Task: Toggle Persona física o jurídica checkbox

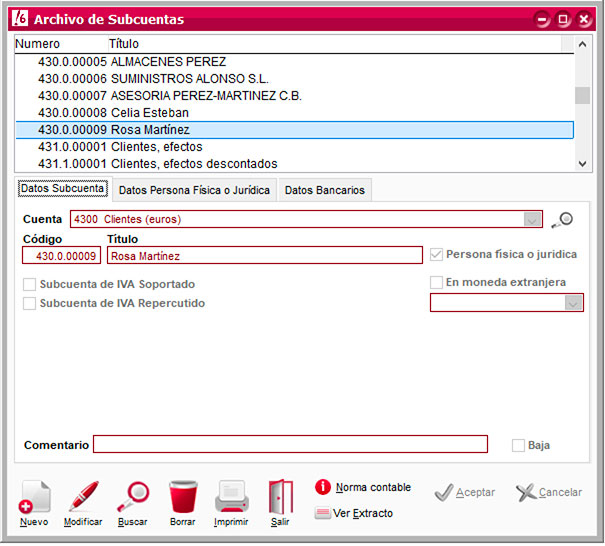Action: coord(436,254)
